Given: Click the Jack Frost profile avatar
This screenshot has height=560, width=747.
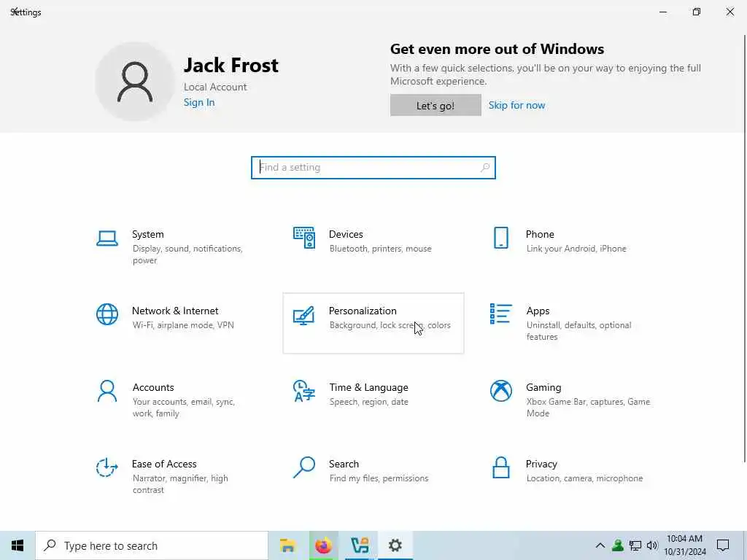Looking at the screenshot, I should [x=135, y=82].
